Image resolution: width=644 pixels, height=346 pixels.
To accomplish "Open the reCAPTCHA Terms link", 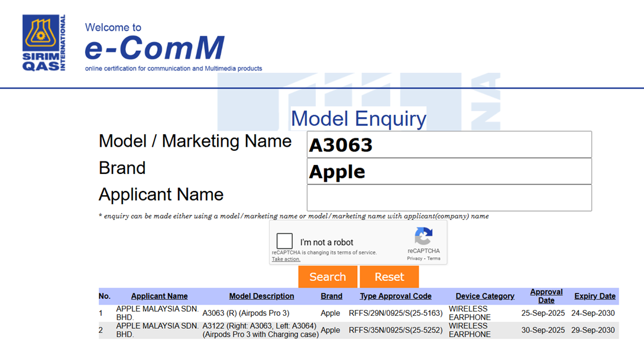I will pyautogui.click(x=433, y=258).
